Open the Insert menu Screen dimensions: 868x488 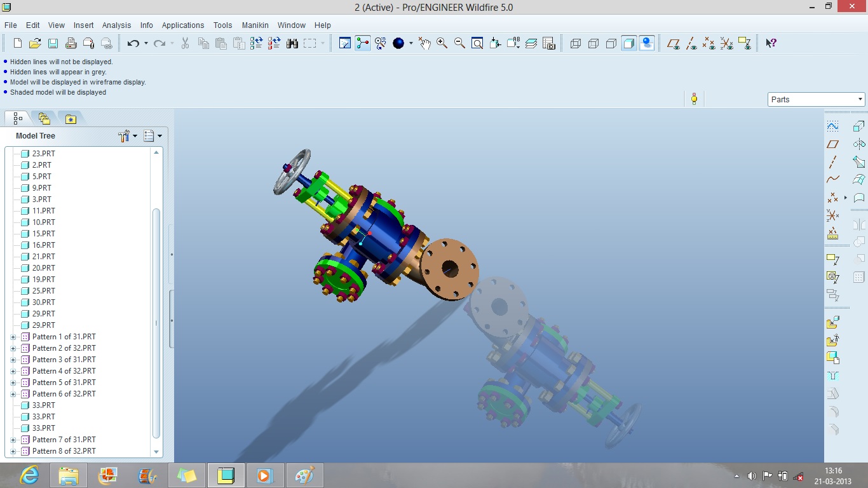84,25
